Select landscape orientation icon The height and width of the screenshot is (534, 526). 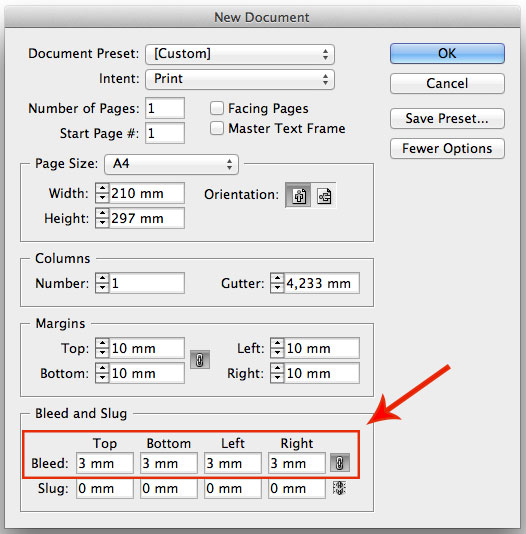324,195
